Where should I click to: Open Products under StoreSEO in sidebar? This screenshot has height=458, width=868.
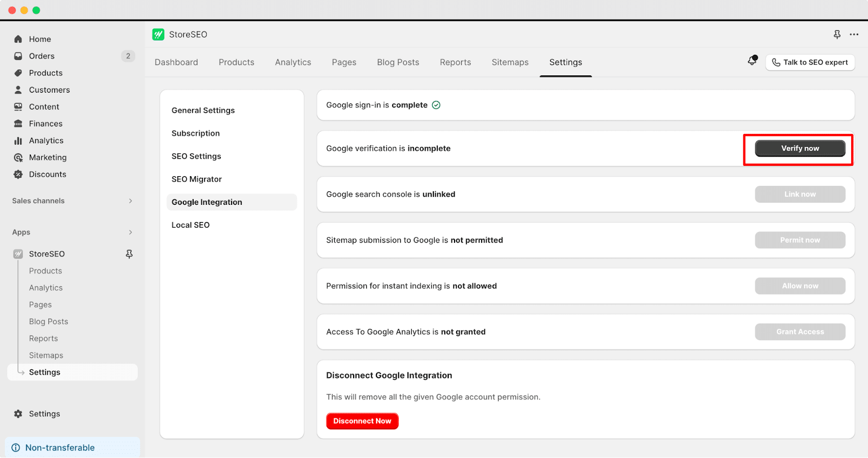(x=46, y=271)
